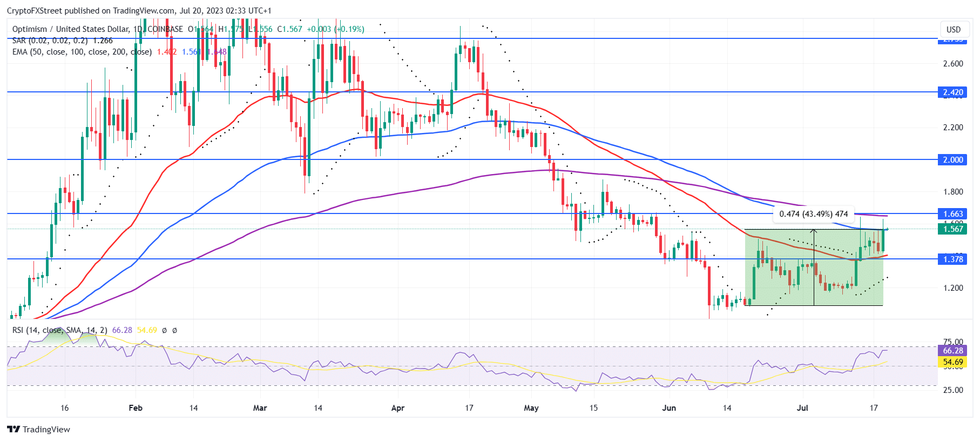980x441 pixels.
Task: Select the 1.378 price level label
Action: point(953,259)
